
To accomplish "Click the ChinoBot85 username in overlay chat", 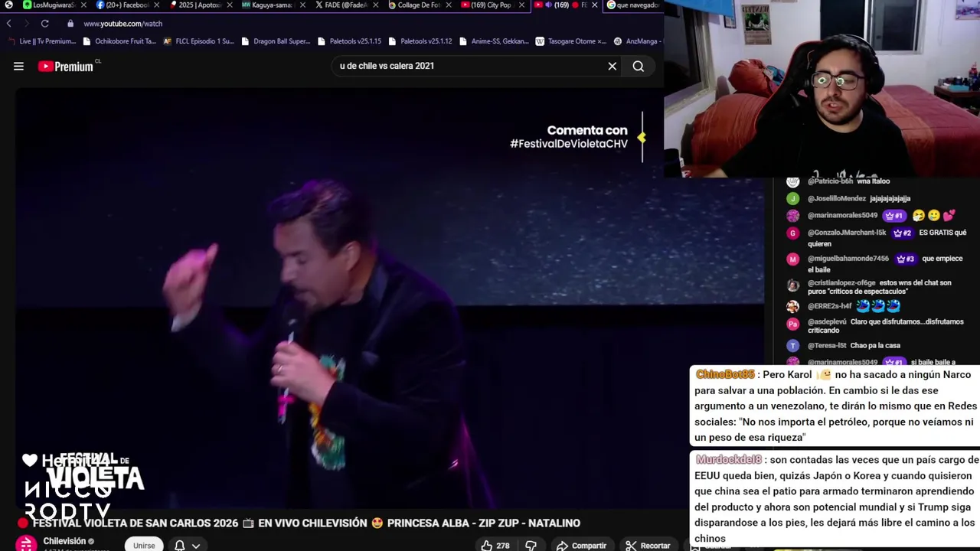I will 725,375.
